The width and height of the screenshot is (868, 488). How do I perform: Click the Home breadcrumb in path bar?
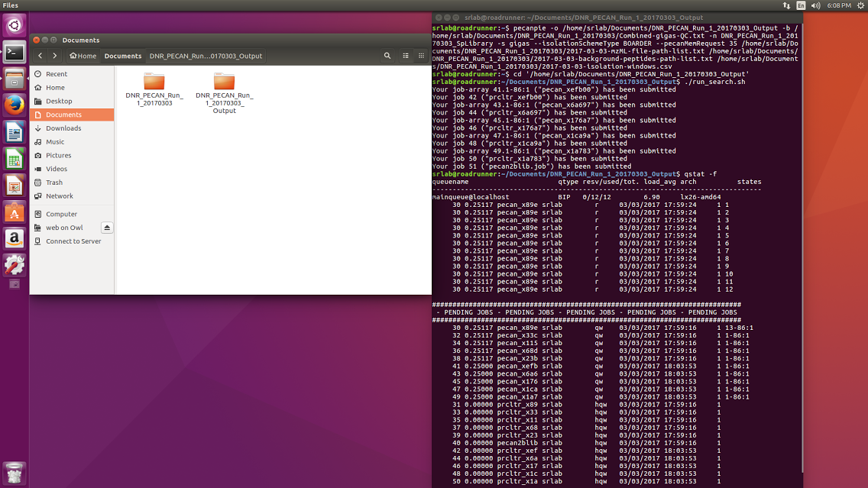[x=83, y=56]
